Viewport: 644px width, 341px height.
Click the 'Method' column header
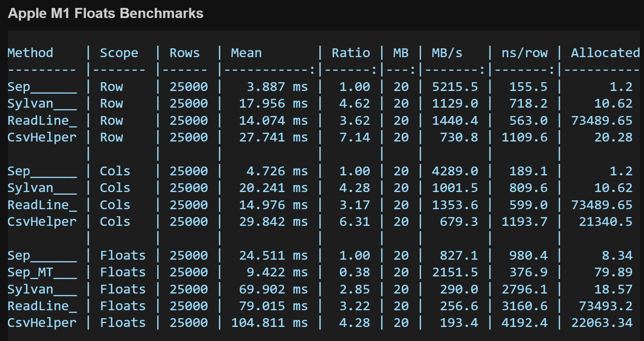[x=30, y=53]
